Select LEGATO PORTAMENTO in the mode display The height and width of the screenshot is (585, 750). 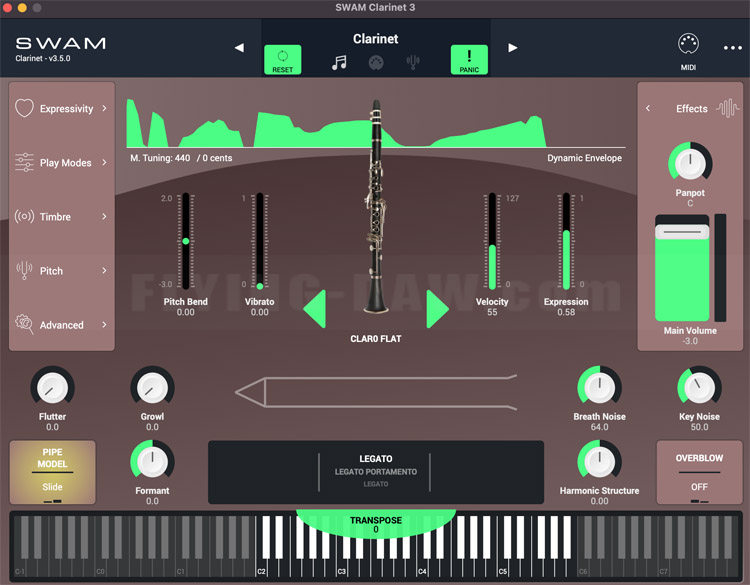tap(376, 472)
